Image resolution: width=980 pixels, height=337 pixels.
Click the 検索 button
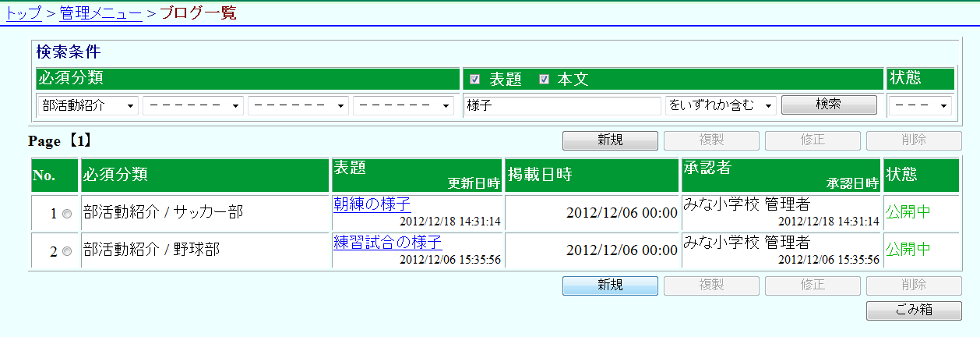(829, 105)
